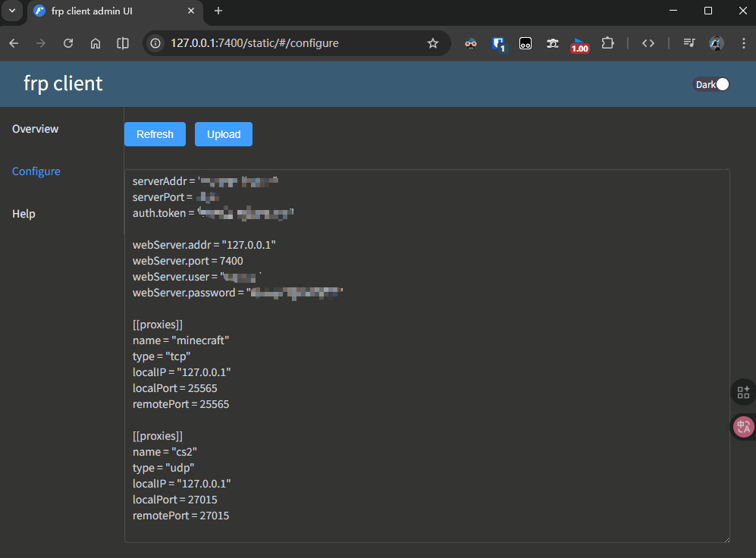Open the media control playlist icon
756x558 pixels.
[689, 43]
